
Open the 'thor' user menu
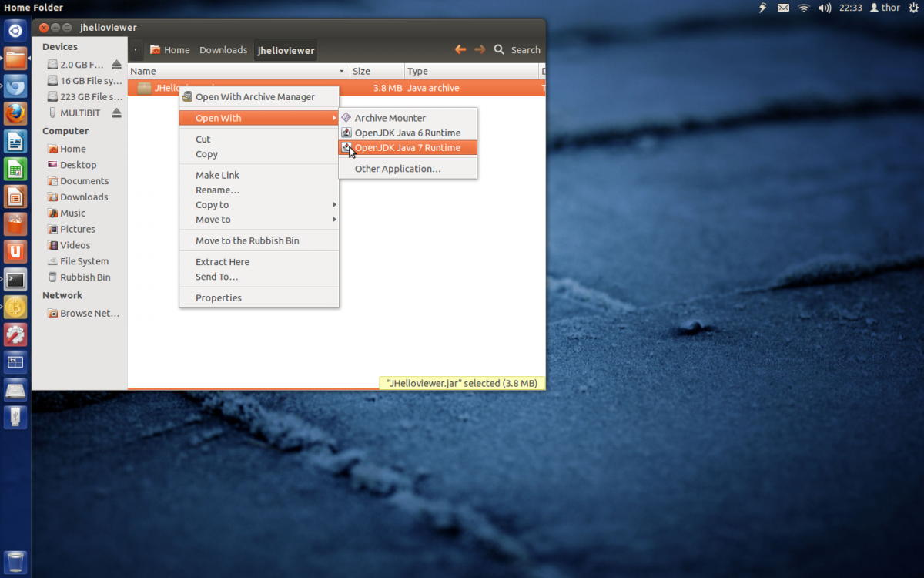coord(885,8)
